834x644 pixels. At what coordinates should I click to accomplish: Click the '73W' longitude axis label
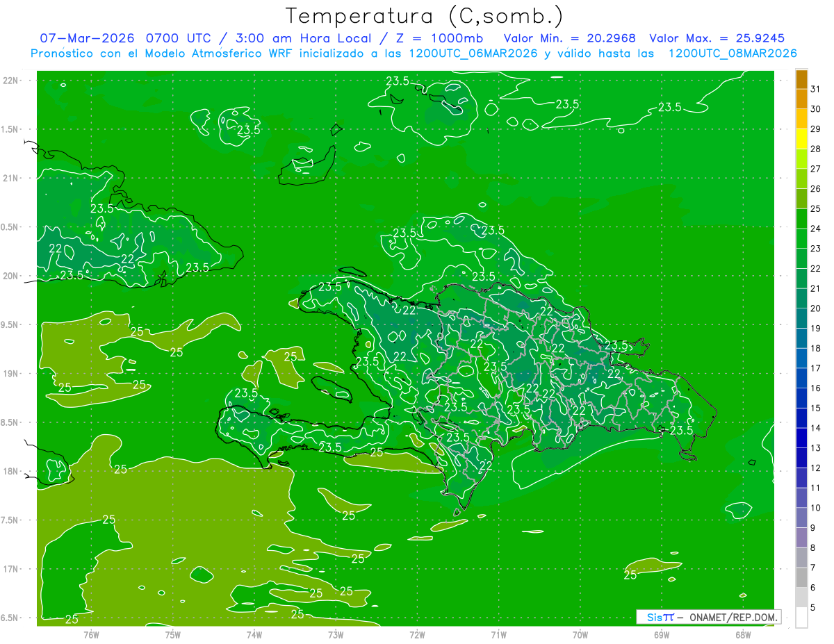pos(336,634)
